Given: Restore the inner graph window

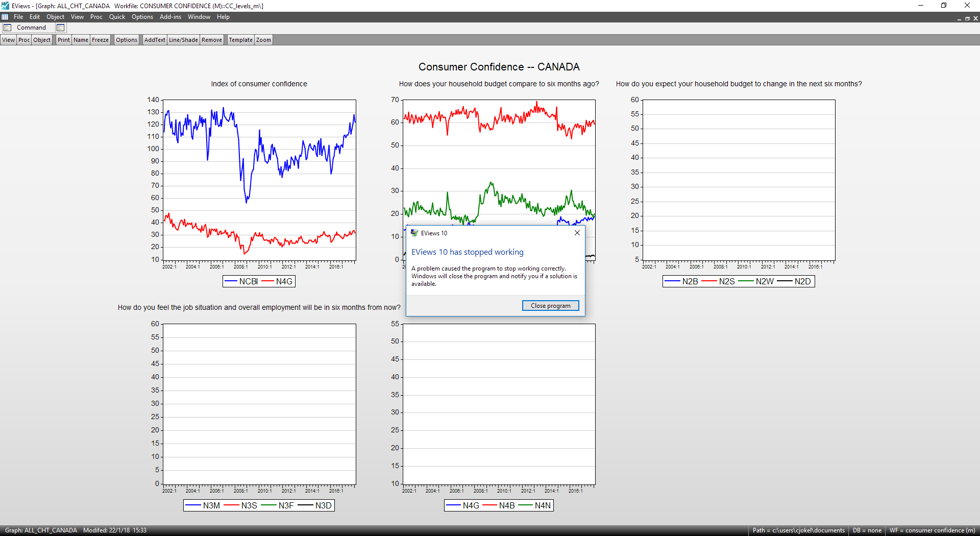Looking at the screenshot, I should click(967, 18).
